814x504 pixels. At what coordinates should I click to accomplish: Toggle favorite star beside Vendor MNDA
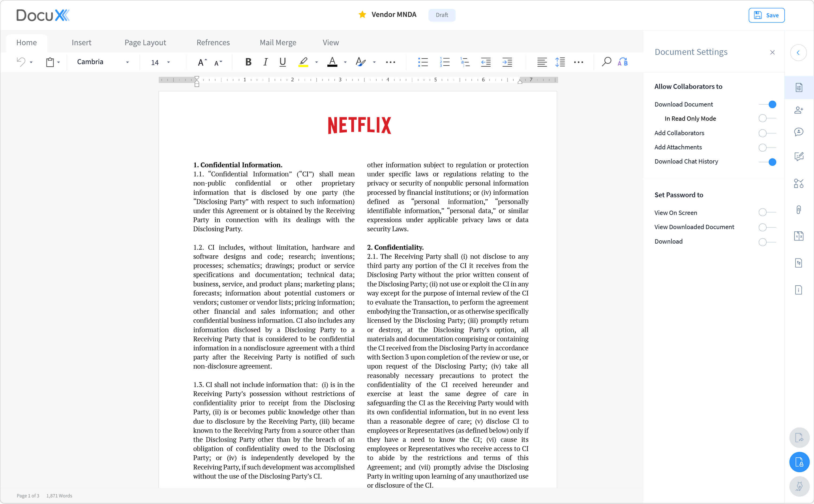(x=362, y=14)
